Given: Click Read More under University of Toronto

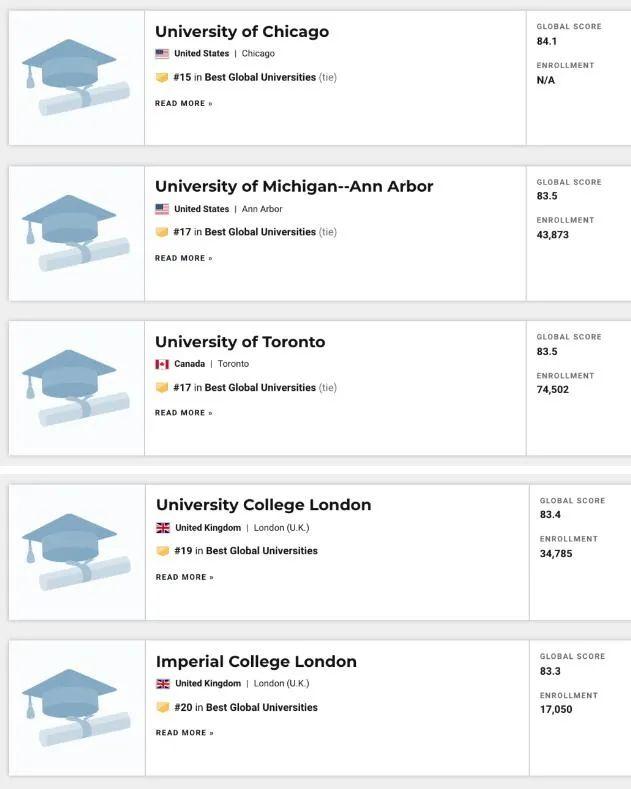Looking at the screenshot, I should point(183,413).
